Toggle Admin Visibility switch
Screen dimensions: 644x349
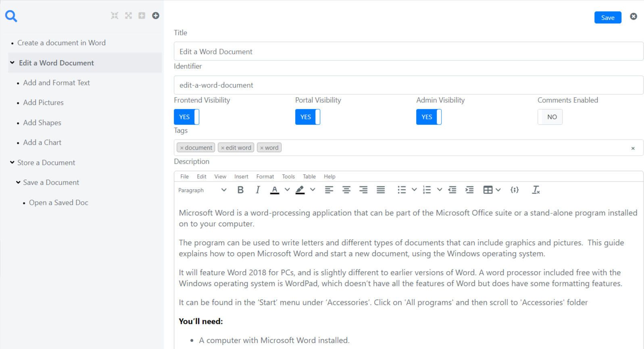tap(429, 117)
